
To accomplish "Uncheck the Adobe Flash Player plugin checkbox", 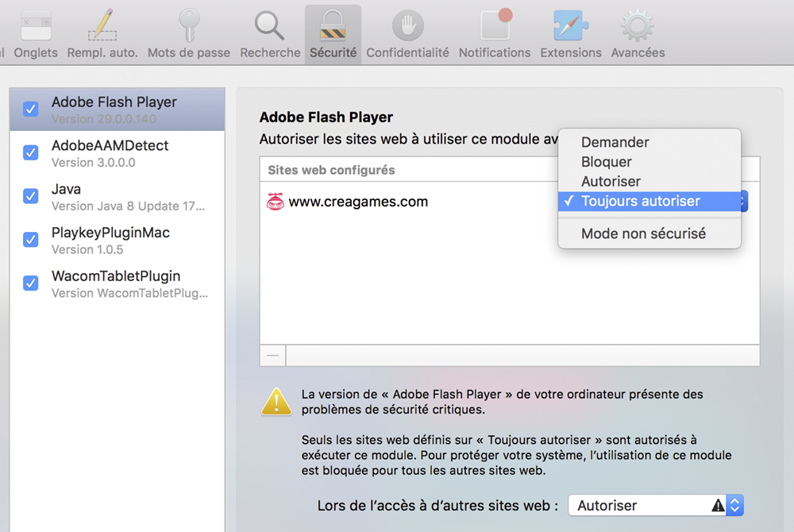I will point(31,110).
